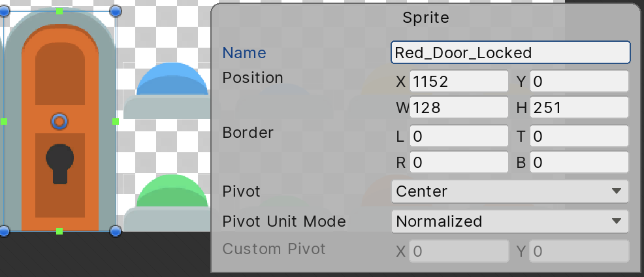Viewport: 644px width, 277px height.
Task: Click the bottom green border handle
Action: (59, 231)
